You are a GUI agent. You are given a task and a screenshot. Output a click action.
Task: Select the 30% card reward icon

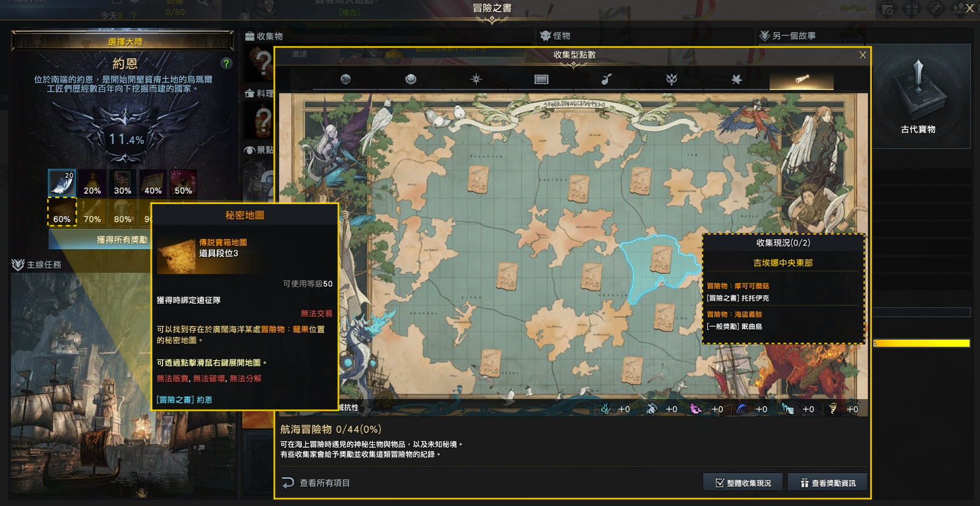click(123, 183)
